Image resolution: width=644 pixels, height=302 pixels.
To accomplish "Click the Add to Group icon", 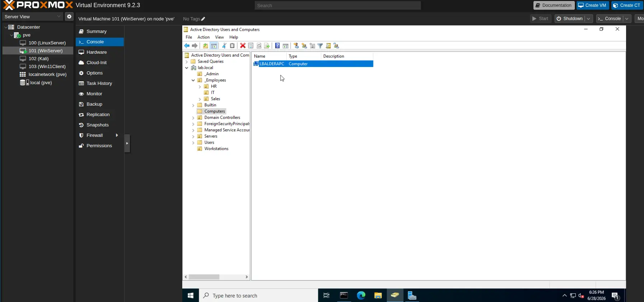I will click(336, 45).
